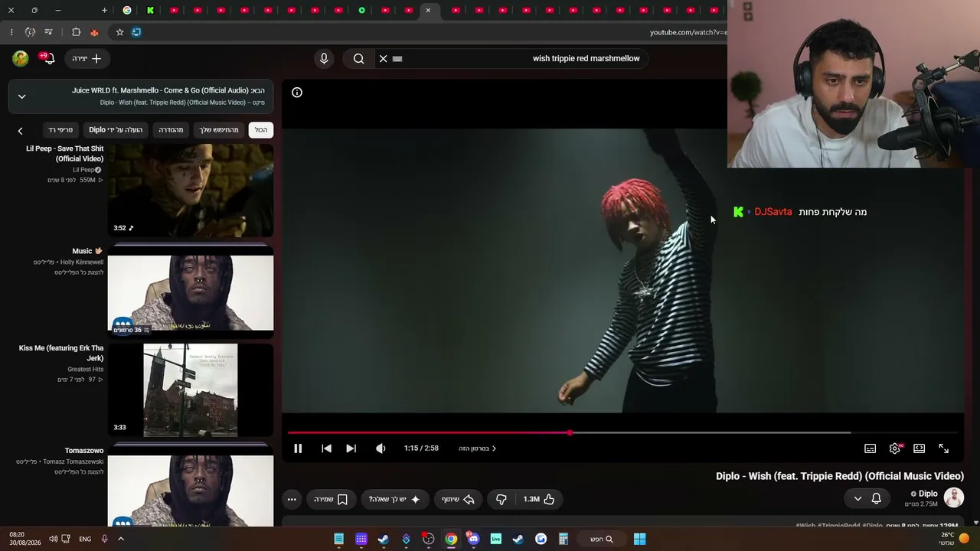Install the page as app icon in address bar
The height and width of the screenshot is (551, 980).
(136, 32)
